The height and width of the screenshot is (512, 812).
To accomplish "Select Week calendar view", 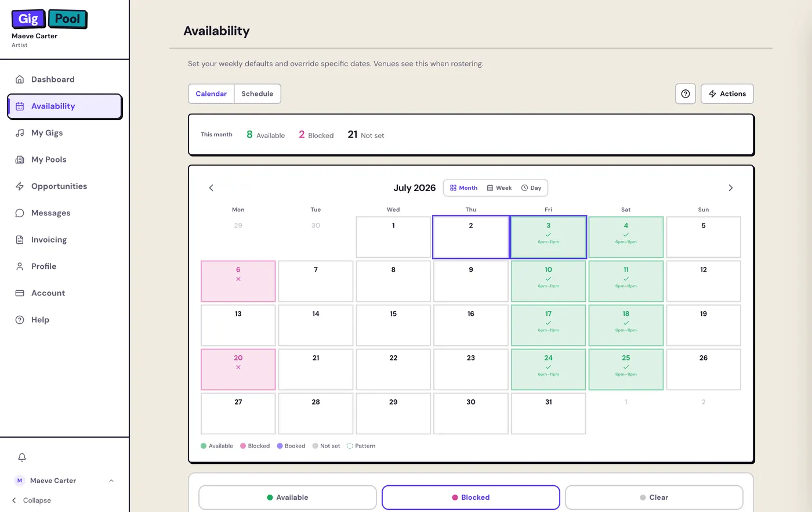I will pyautogui.click(x=499, y=188).
